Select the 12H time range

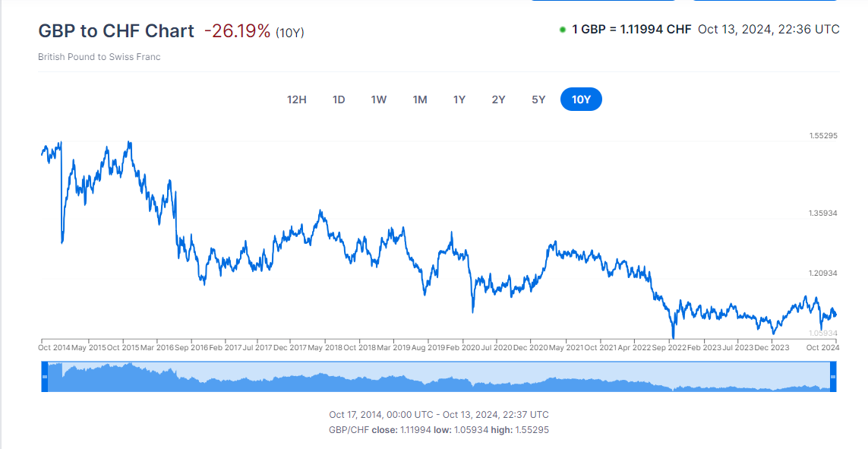click(296, 100)
